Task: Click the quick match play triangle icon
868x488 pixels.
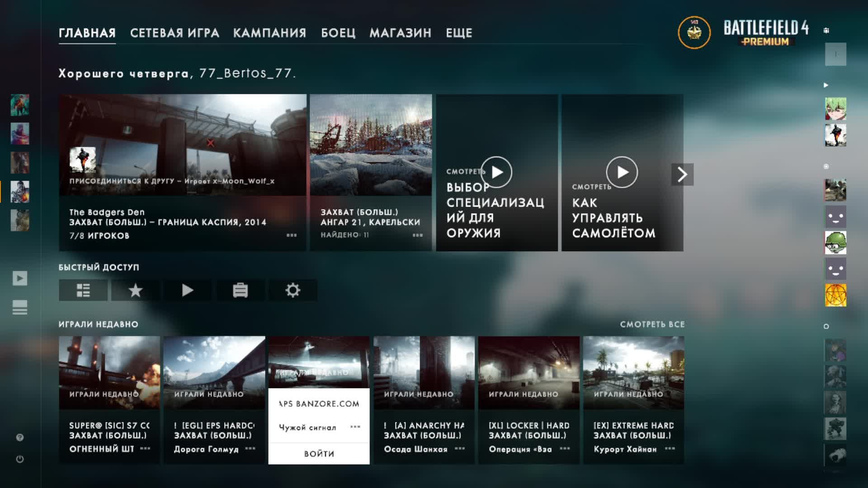Action: [x=188, y=290]
